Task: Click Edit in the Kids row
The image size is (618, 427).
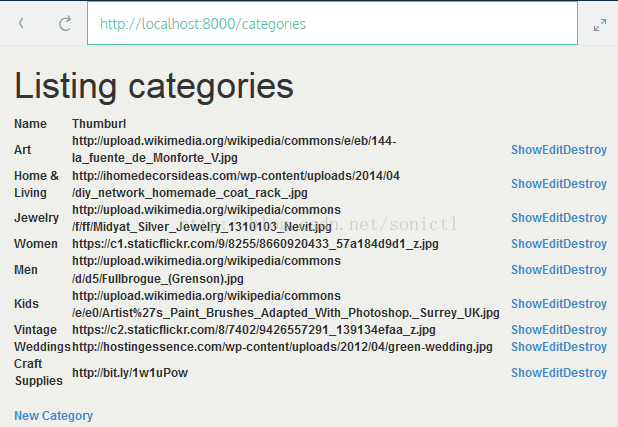Action: coord(551,304)
